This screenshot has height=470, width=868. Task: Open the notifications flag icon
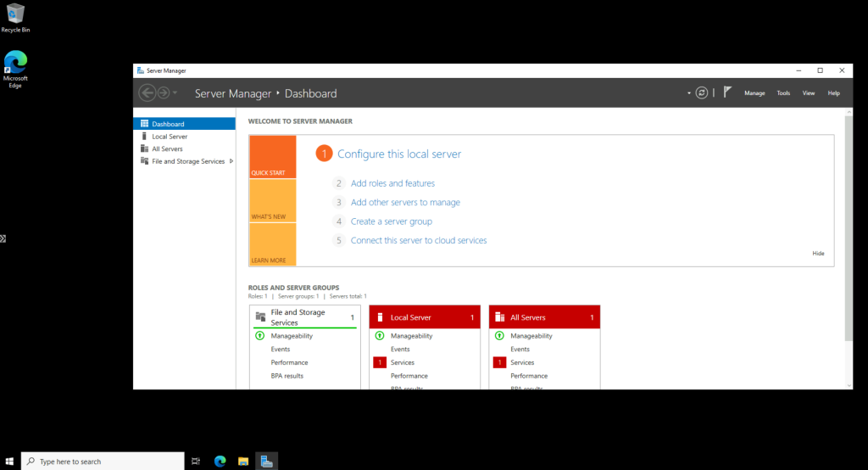pos(727,92)
